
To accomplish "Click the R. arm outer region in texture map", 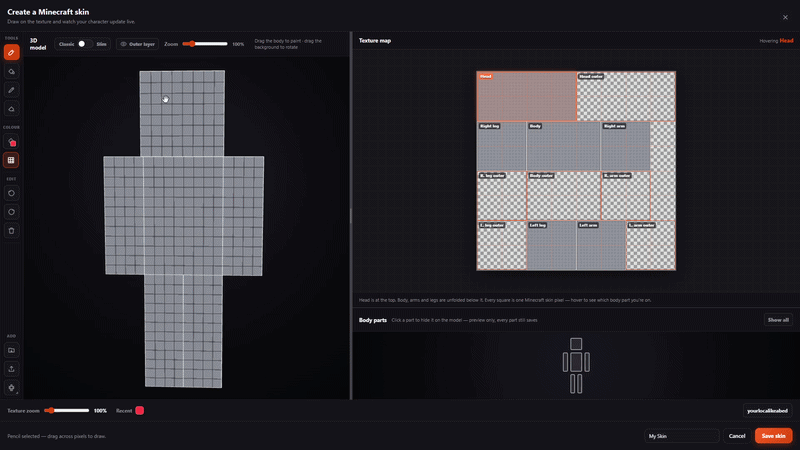I will tap(626, 195).
